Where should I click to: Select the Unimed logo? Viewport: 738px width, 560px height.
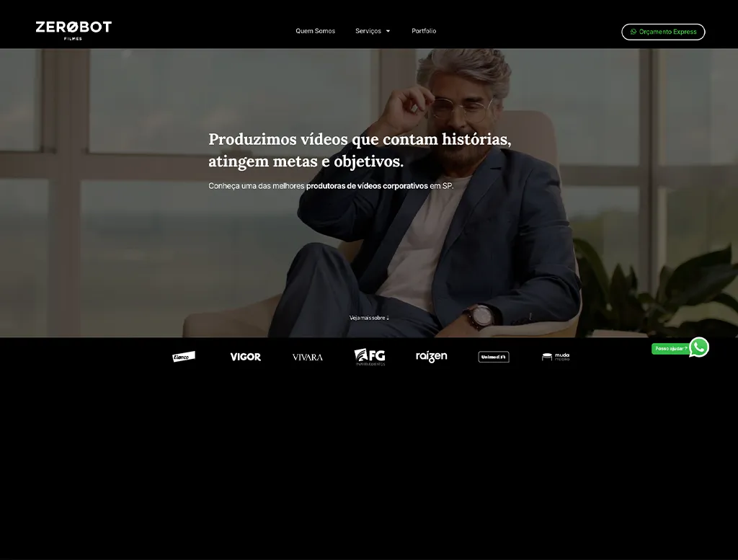[494, 357]
